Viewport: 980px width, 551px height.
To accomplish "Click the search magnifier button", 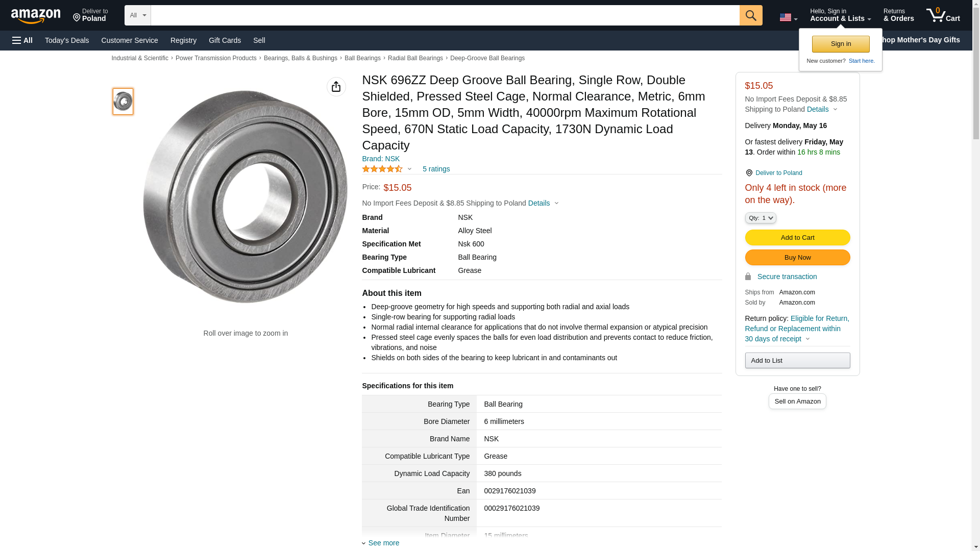I will point(750,15).
